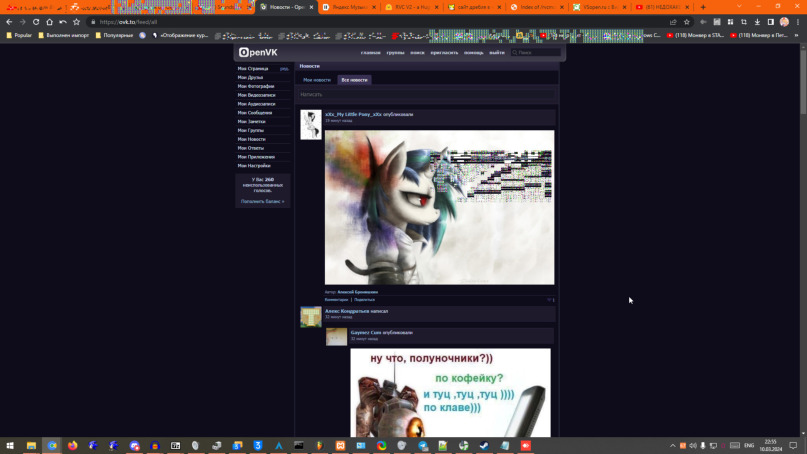This screenshot has width=807, height=454.
Task: Open Мои Друзья in sidebar
Action: [x=250, y=77]
